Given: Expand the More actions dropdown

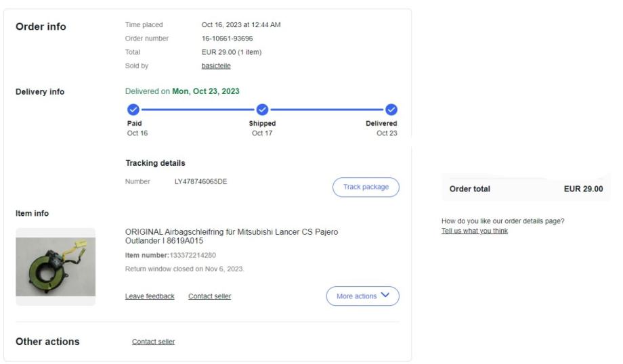Looking at the screenshot, I should point(362,296).
